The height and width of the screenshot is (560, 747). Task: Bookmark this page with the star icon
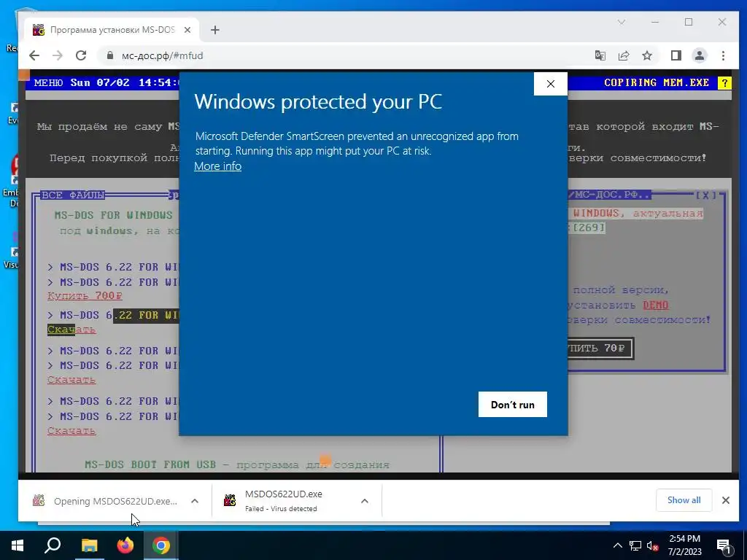coord(647,55)
